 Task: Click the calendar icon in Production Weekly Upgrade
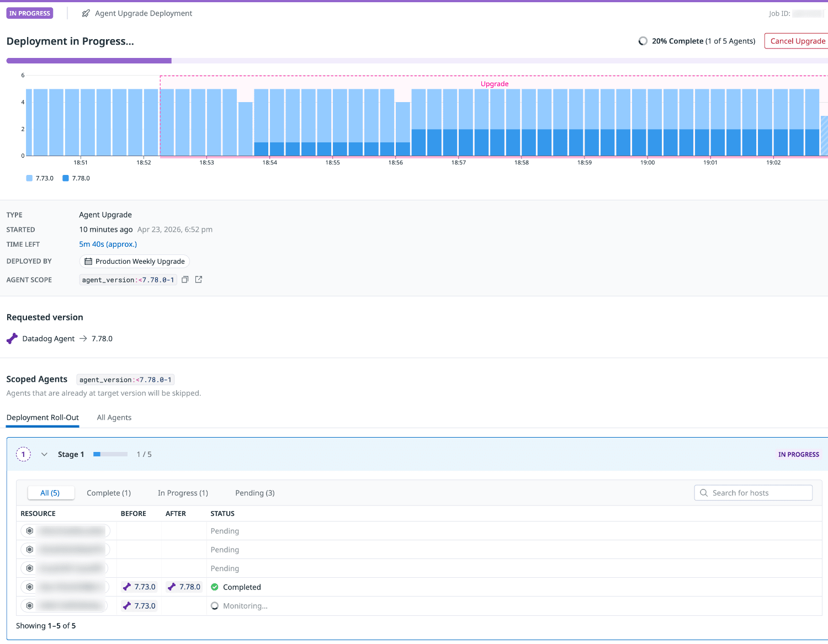pyautogui.click(x=88, y=262)
